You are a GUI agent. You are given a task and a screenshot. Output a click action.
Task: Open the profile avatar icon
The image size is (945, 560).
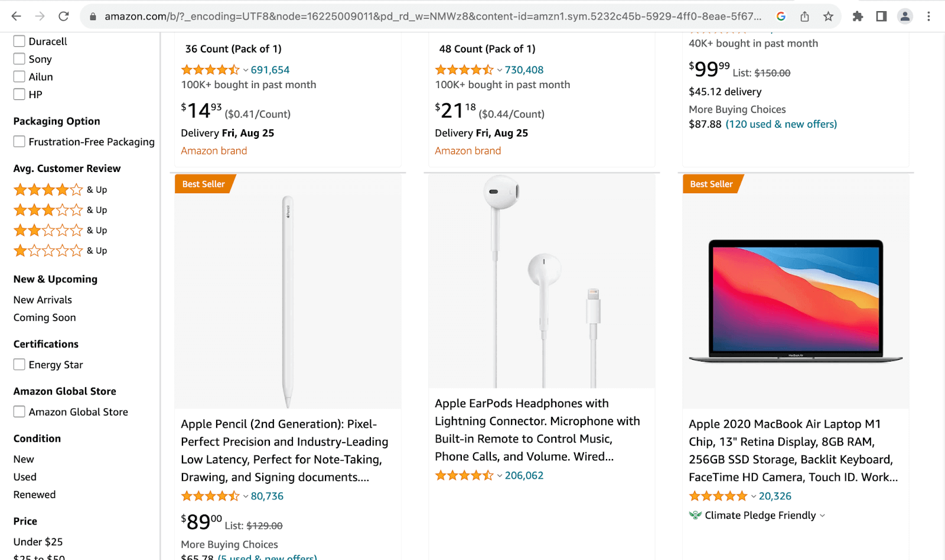pos(905,17)
